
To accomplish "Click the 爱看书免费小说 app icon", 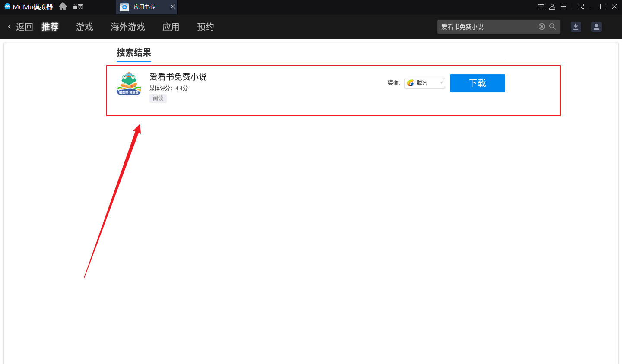I will pos(129,83).
